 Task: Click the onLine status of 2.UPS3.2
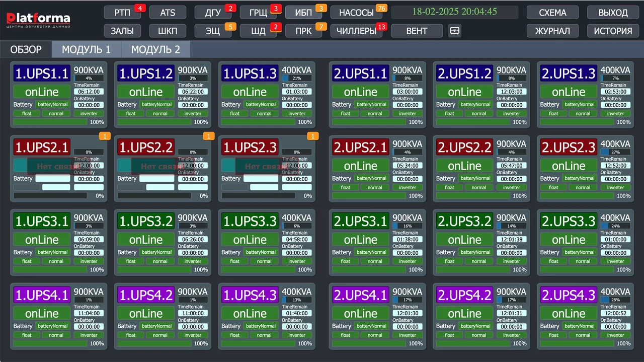pos(464,240)
